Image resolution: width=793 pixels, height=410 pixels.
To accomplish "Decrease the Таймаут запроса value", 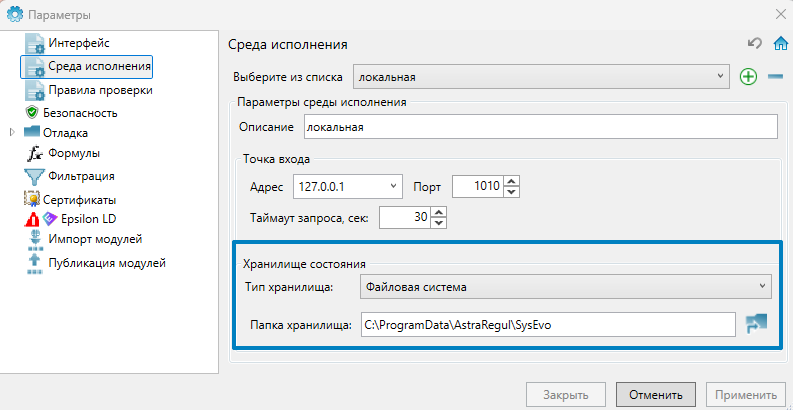I will click(438, 222).
